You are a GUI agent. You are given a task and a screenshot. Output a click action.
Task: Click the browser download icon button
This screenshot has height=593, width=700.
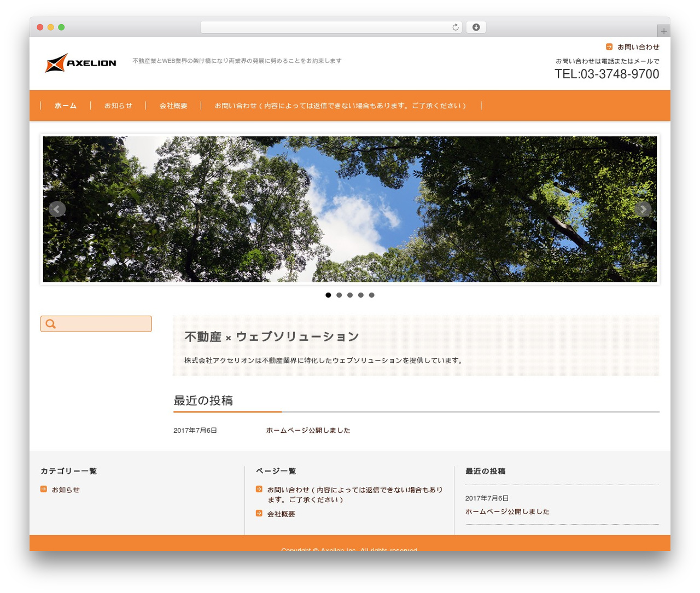(x=476, y=27)
